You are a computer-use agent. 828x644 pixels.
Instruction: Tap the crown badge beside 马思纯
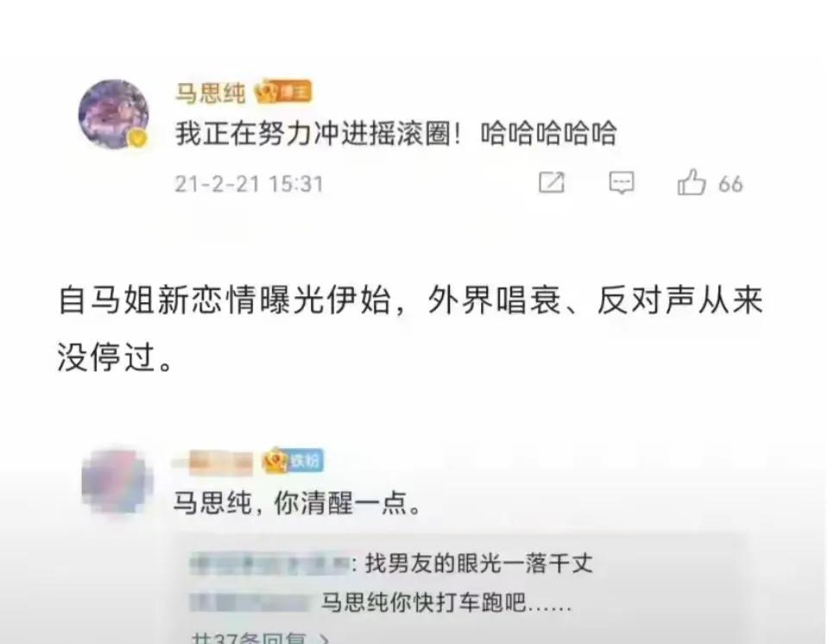283,92
